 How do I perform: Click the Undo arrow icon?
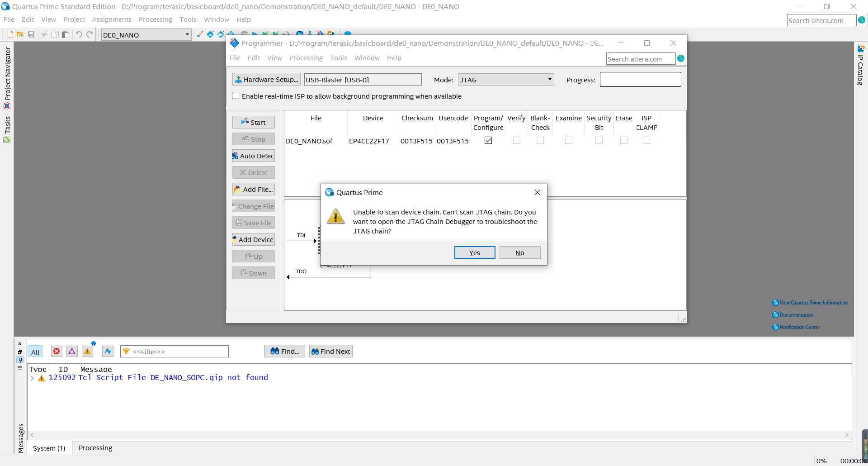pos(79,34)
